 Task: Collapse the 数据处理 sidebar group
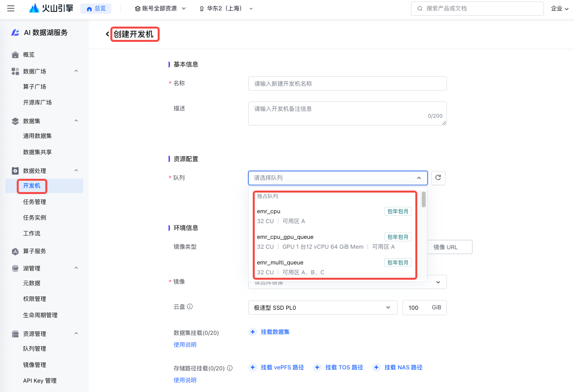(76, 170)
